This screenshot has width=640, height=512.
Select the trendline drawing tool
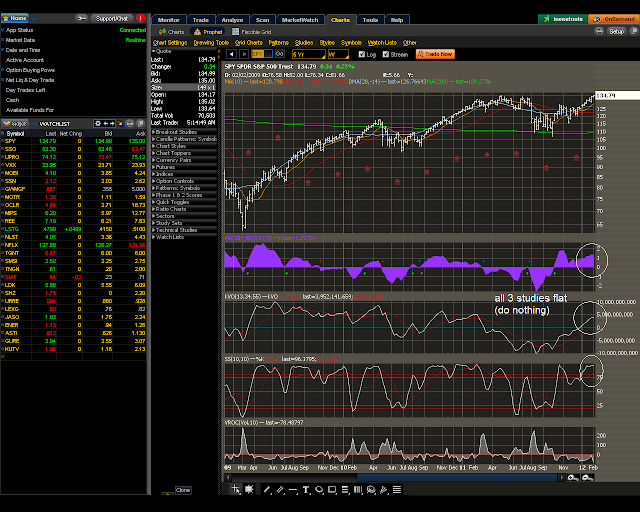(x=267, y=490)
